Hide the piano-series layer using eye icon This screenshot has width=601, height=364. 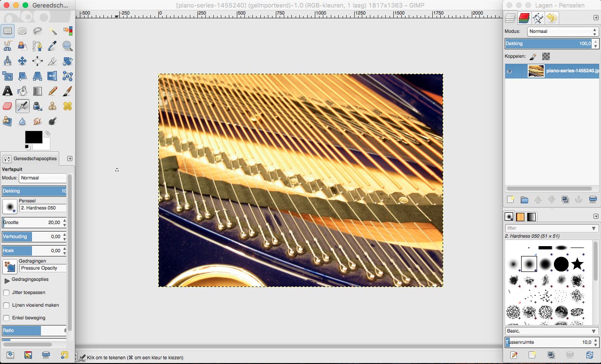pos(509,71)
